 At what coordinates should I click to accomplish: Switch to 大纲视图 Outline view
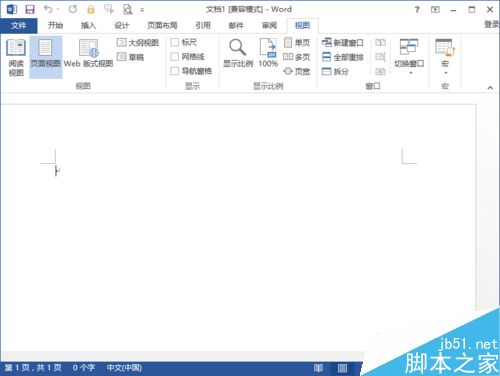point(138,43)
